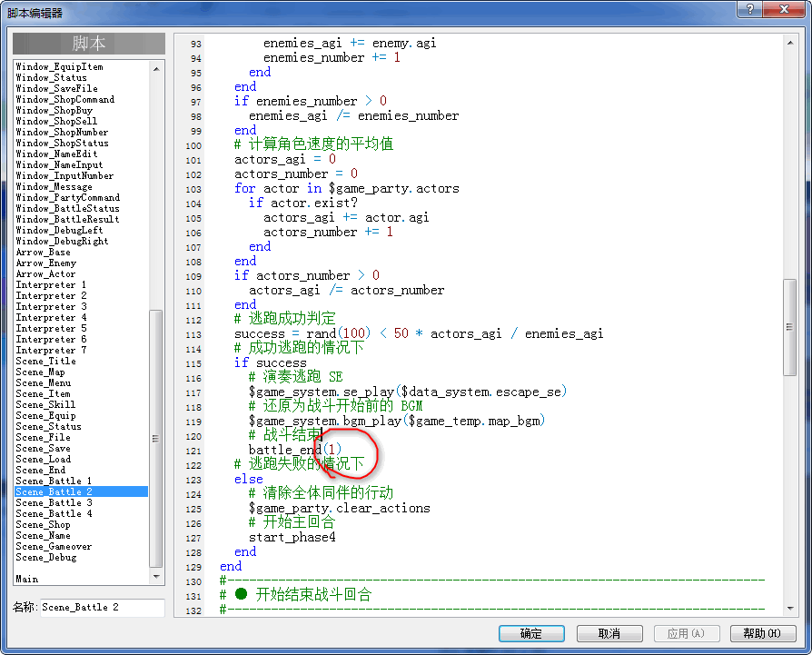Open help with the 帮助 button
The height and width of the screenshot is (655, 812).
(x=762, y=633)
